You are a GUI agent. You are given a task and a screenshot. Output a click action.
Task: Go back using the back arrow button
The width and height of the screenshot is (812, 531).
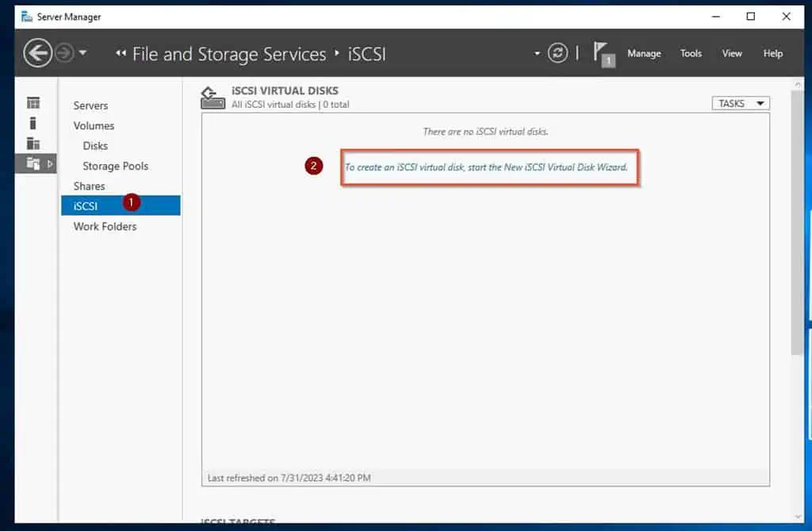38,53
